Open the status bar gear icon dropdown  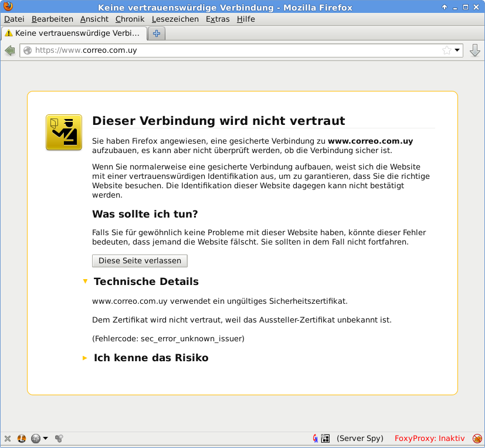point(39,439)
